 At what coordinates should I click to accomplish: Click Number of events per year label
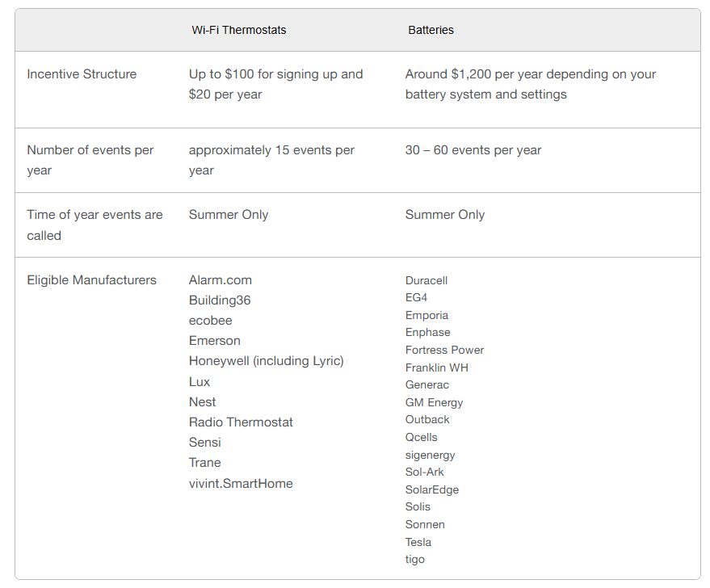coord(90,160)
